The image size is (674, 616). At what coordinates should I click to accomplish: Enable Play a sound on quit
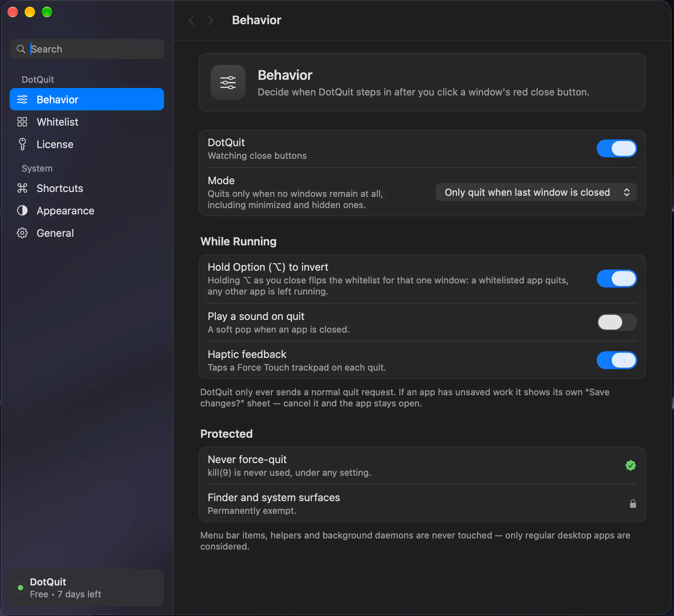point(617,322)
